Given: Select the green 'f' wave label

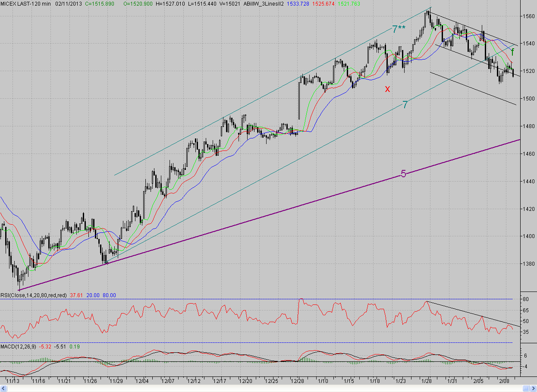Looking at the screenshot, I should (x=512, y=53).
